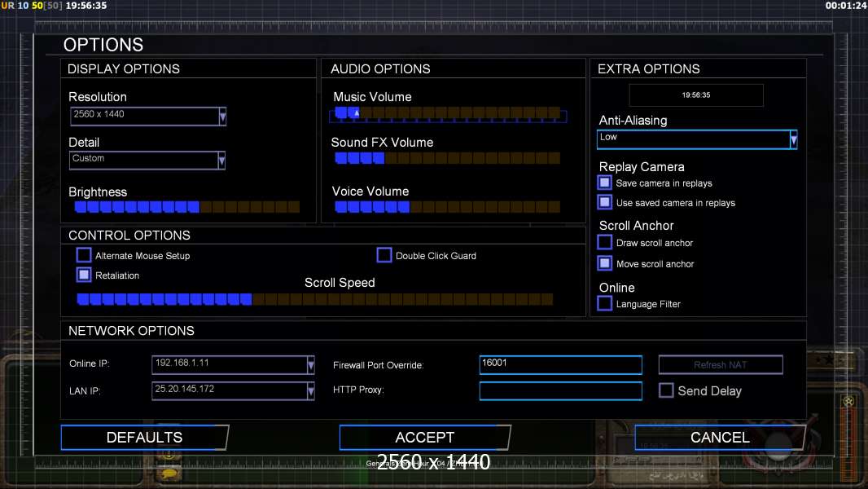Click the Refresh NAT button
This screenshot has width=868, height=489.
pyautogui.click(x=720, y=365)
